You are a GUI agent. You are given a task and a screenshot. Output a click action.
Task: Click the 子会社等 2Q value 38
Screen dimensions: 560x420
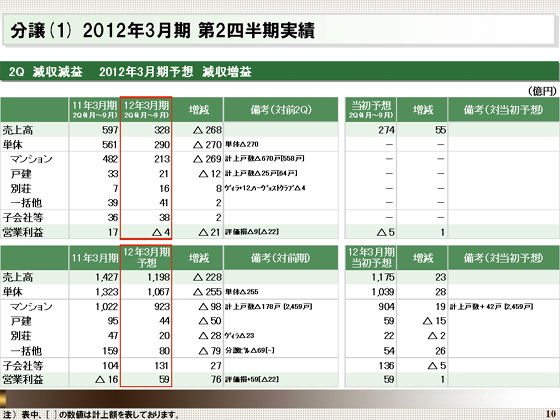(164, 218)
